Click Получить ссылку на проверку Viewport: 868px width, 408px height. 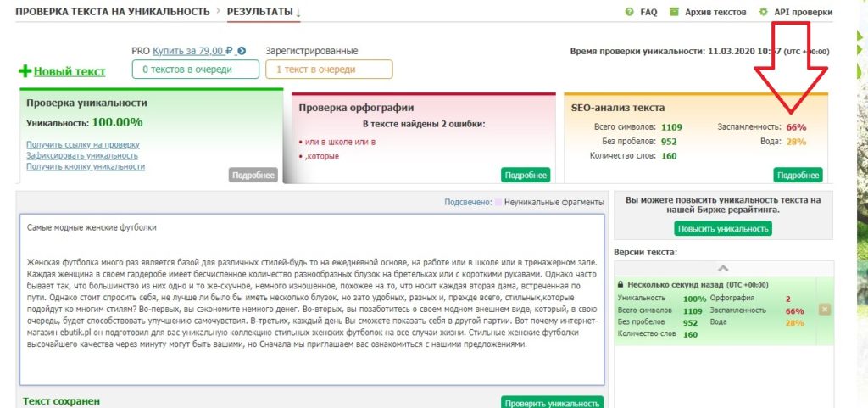point(83,144)
